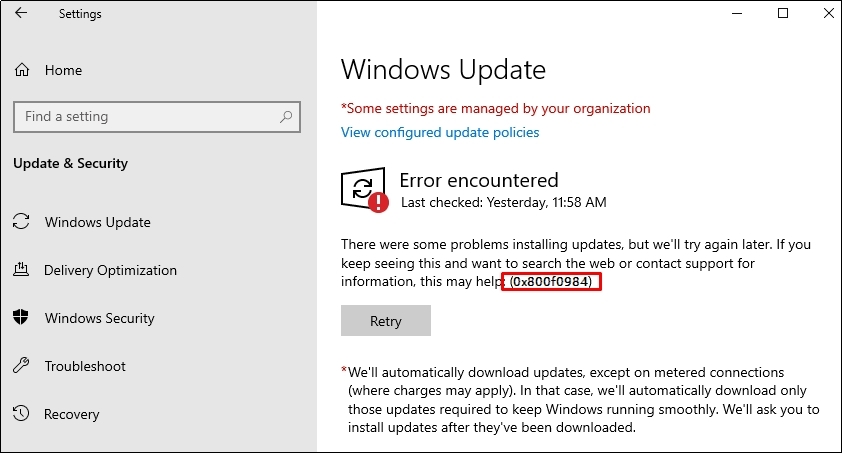The image size is (842, 453).
Task: Open the Home settings page
Action: coord(63,70)
